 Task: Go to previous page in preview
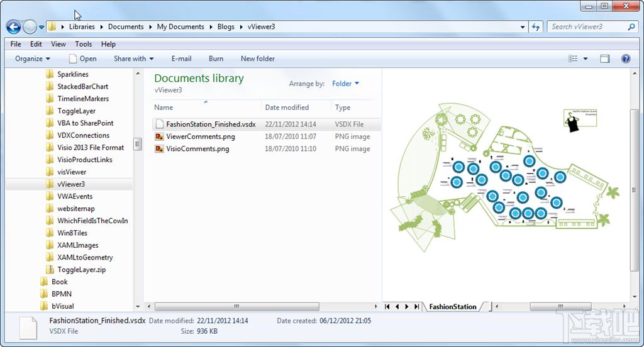[397, 306]
